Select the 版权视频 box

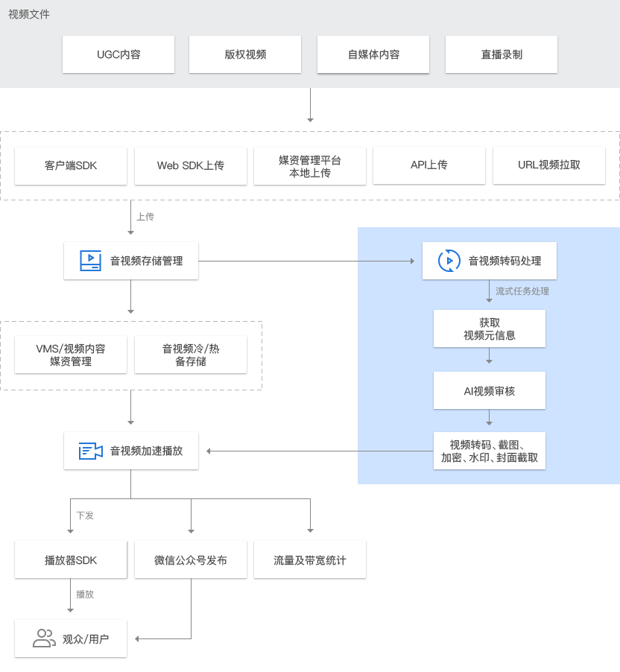tap(245, 54)
